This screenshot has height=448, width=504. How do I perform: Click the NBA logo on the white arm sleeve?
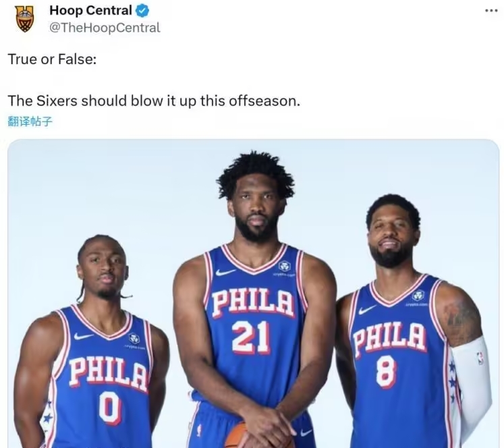coord(481,358)
